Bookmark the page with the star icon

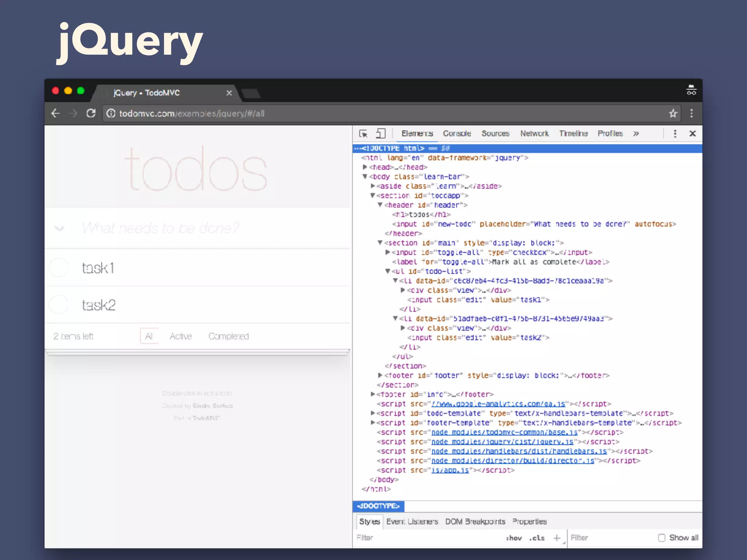[673, 113]
